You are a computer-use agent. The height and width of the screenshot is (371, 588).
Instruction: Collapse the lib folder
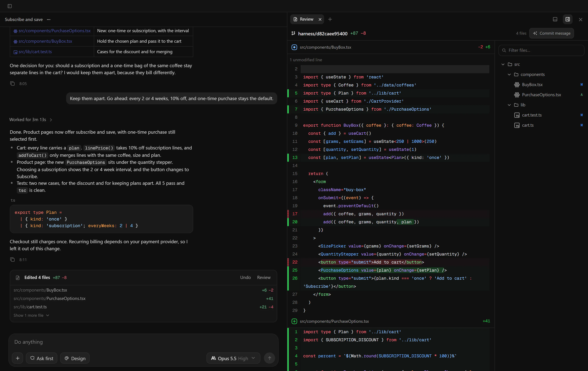click(509, 105)
